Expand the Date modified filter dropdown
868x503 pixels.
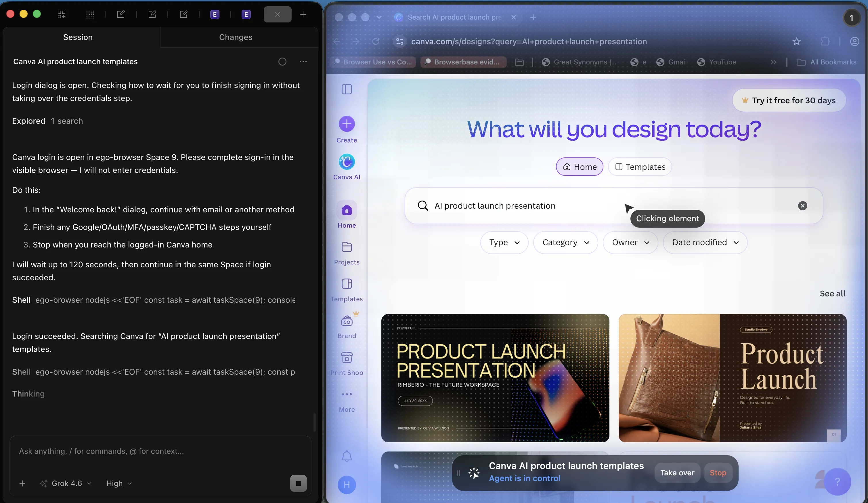(705, 243)
